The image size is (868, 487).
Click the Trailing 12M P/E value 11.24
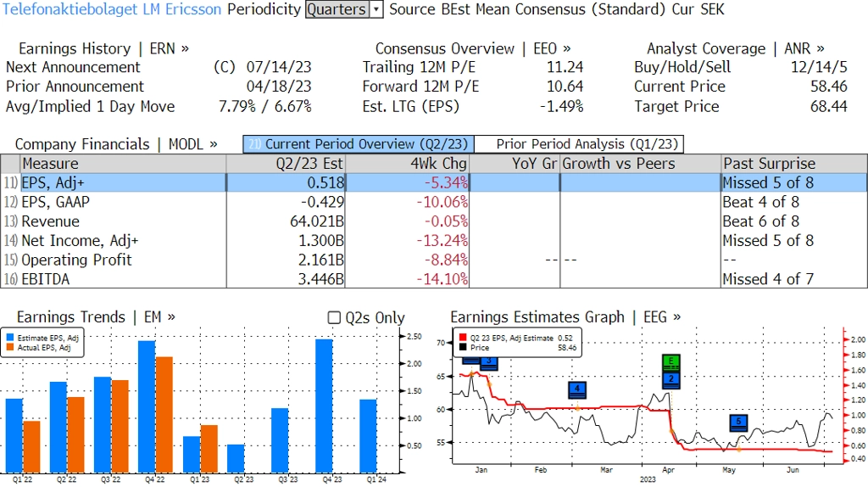pyautogui.click(x=565, y=67)
